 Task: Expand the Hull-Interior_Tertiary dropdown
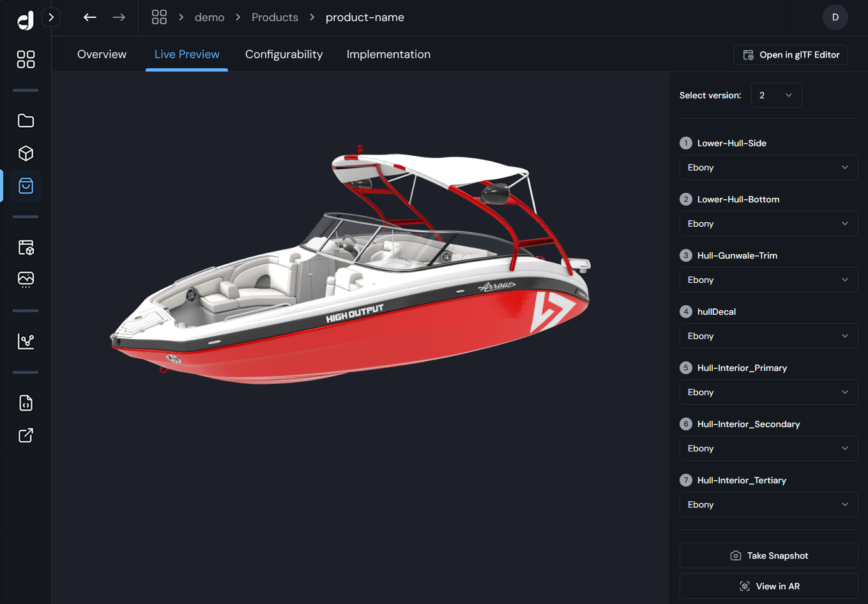point(768,504)
